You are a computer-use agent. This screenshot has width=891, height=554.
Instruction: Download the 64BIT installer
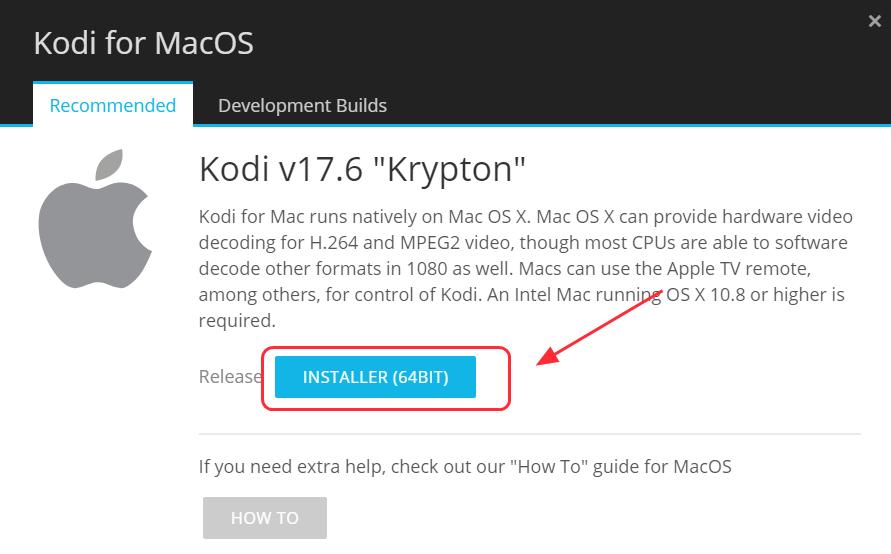point(375,377)
